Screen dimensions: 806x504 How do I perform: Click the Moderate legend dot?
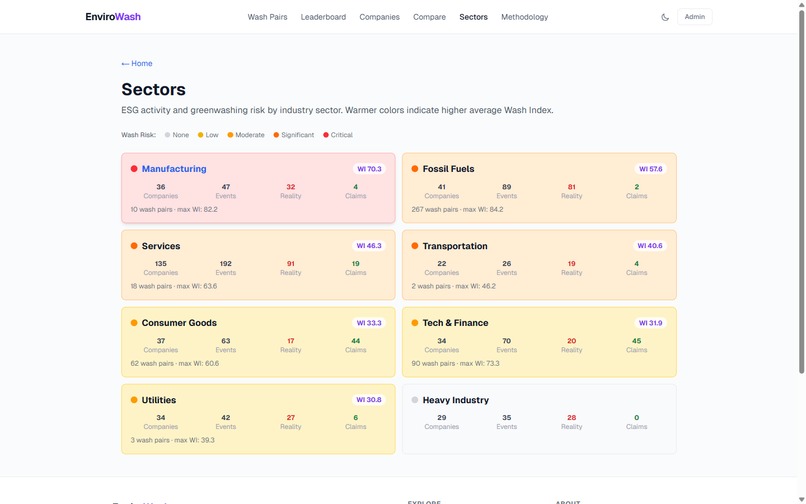230,135
